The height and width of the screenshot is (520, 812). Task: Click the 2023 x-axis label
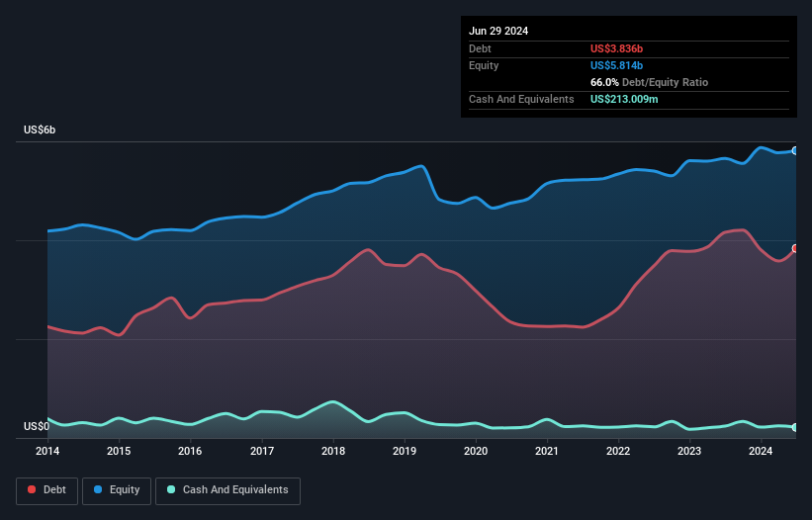click(689, 451)
